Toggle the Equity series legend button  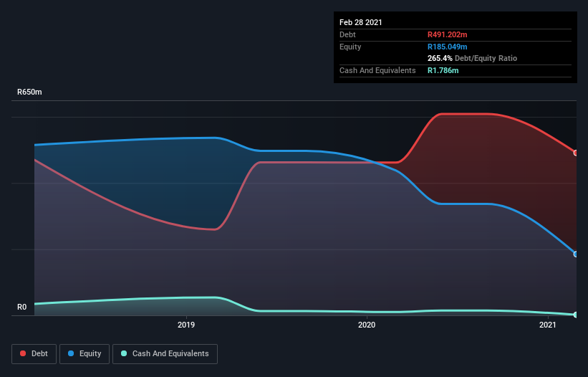[85, 354]
